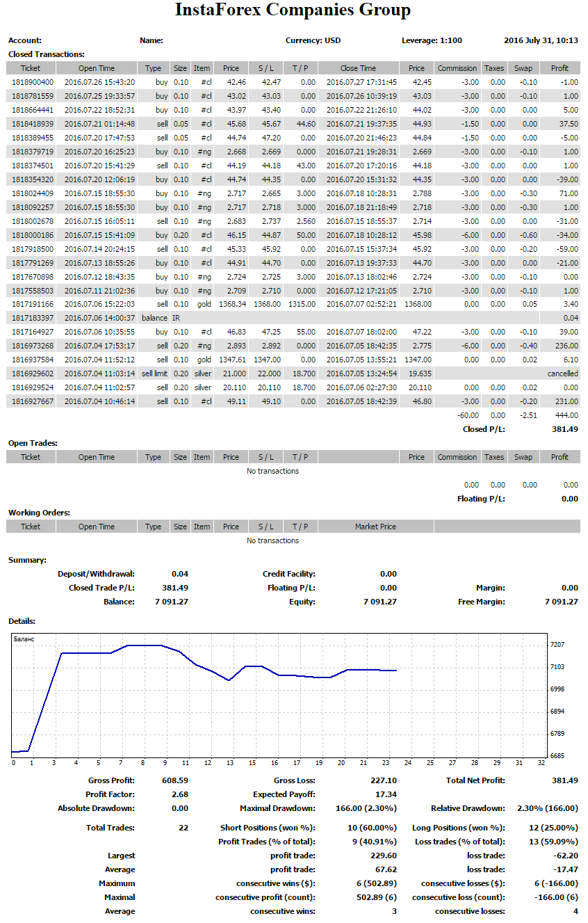Select ticket number 1818781559
Image resolution: width=588 pixels, height=923 pixels.
(x=33, y=96)
